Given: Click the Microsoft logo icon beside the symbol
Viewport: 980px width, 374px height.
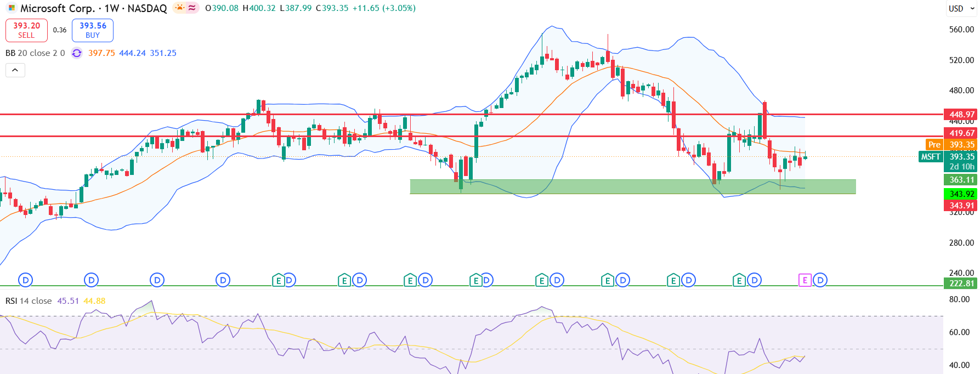Looking at the screenshot, I should [12, 8].
